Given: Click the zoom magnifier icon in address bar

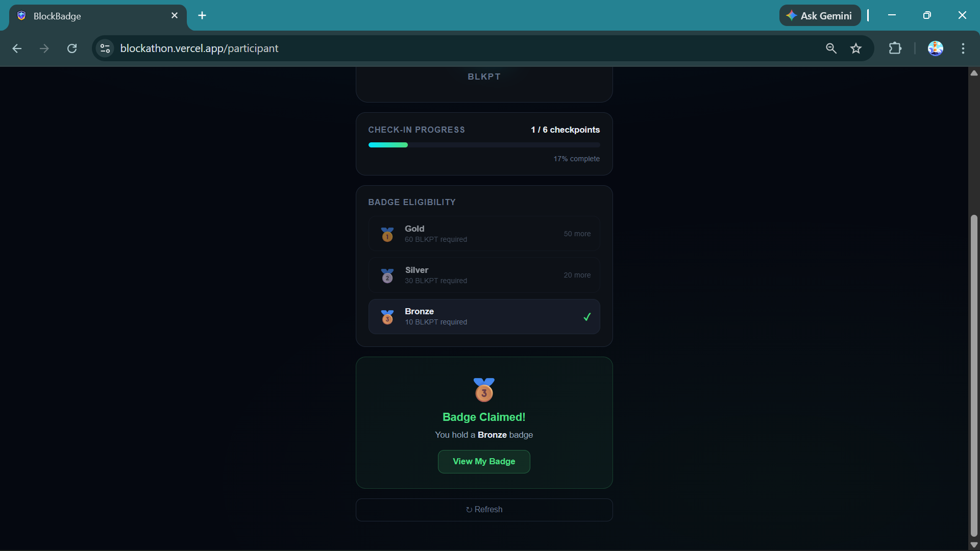Looking at the screenshot, I should pyautogui.click(x=831, y=48).
